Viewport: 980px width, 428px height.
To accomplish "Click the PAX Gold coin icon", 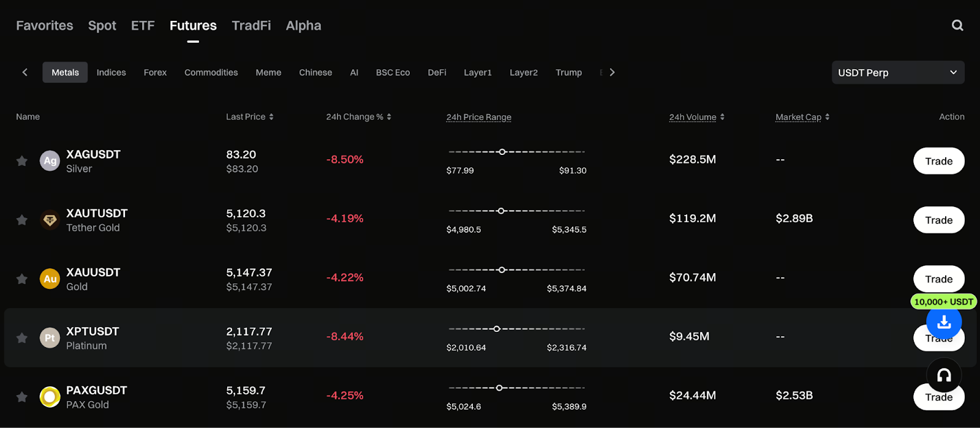I will [50, 397].
